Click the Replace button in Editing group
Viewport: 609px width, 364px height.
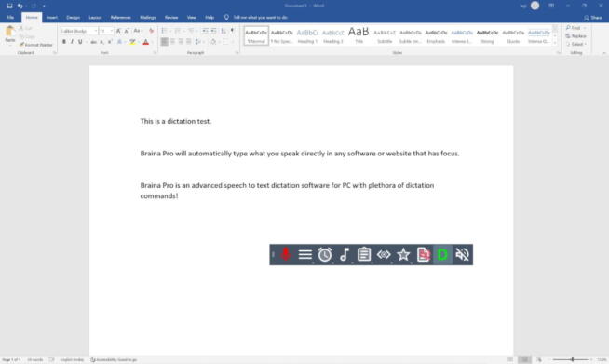point(576,36)
